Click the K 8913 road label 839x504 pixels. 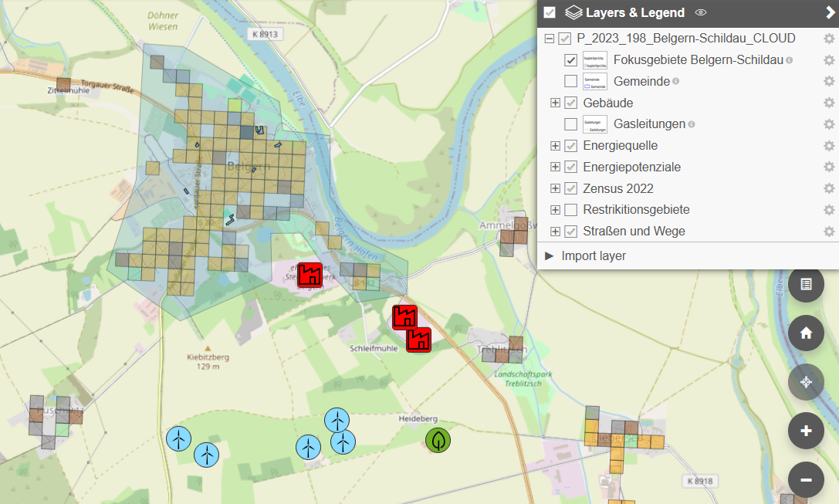(x=266, y=34)
